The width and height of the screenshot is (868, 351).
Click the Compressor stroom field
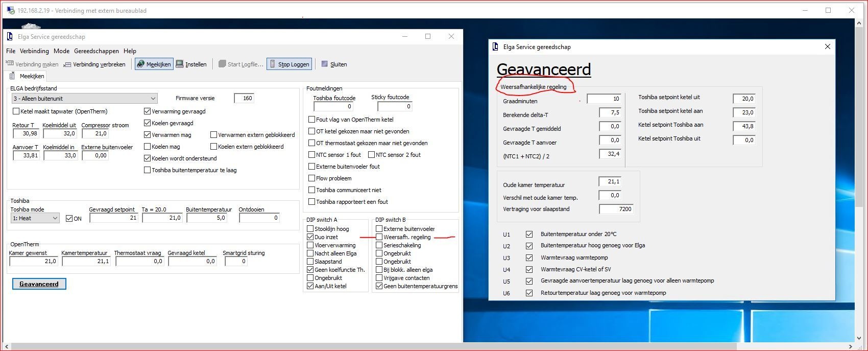(x=95, y=134)
